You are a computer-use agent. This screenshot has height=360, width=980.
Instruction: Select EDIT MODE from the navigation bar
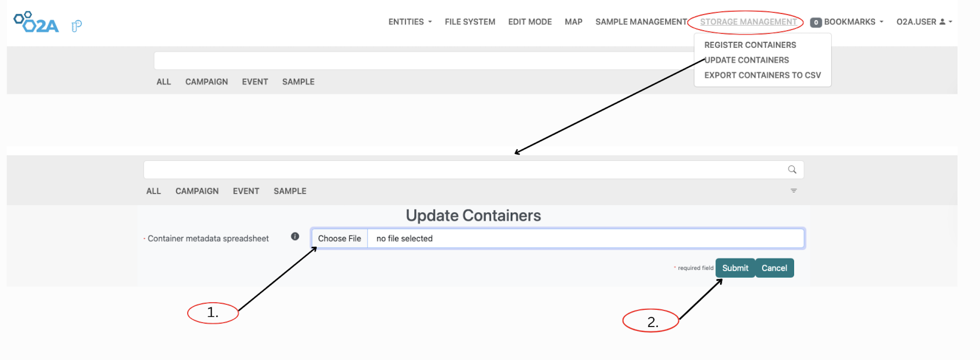[529, 22]
